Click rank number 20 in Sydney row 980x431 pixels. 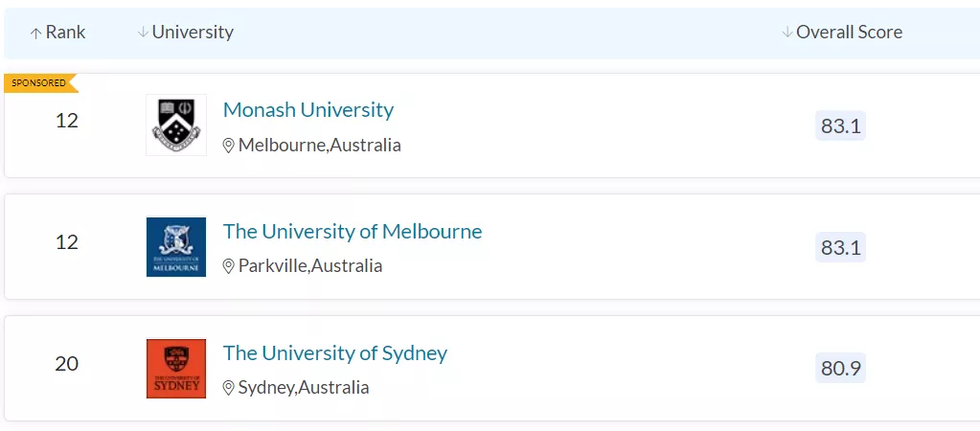click(x=67, y=364)
